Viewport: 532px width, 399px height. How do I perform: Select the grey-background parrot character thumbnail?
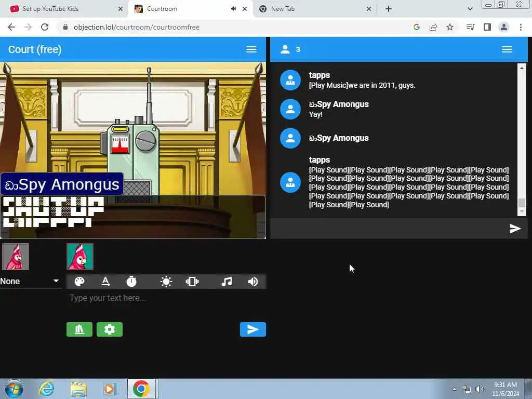click(x=15, y=257)
